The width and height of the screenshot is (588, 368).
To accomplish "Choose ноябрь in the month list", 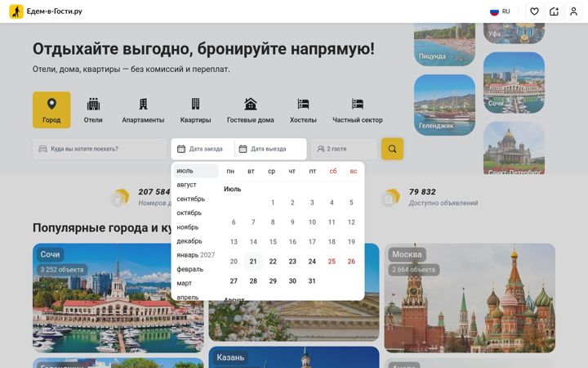I will coord(196,227).
